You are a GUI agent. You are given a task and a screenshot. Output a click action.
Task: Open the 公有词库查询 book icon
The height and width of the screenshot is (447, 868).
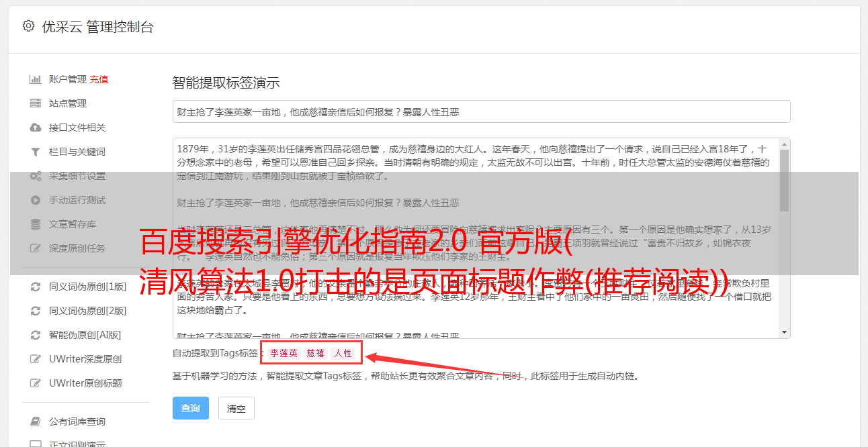click(36, 421)
